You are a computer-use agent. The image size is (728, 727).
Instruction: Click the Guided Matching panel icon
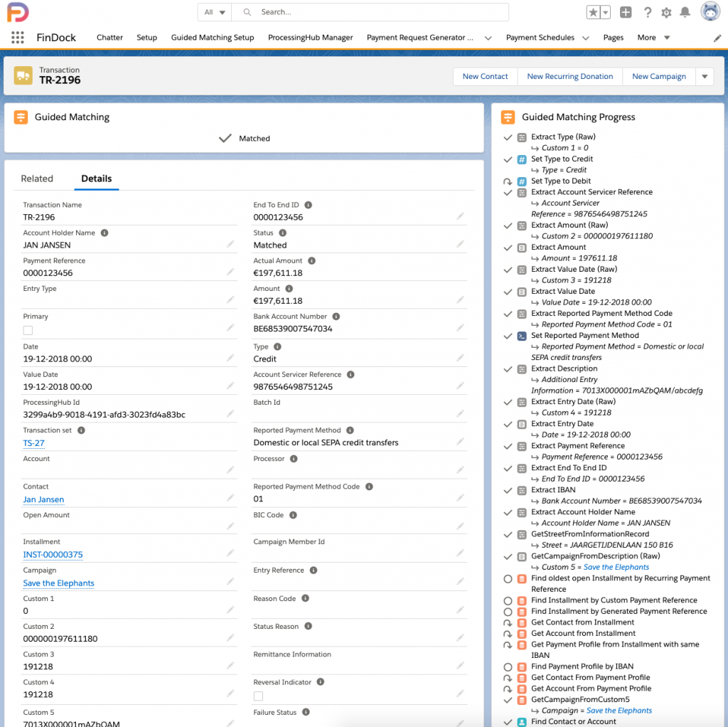point(21,117)
